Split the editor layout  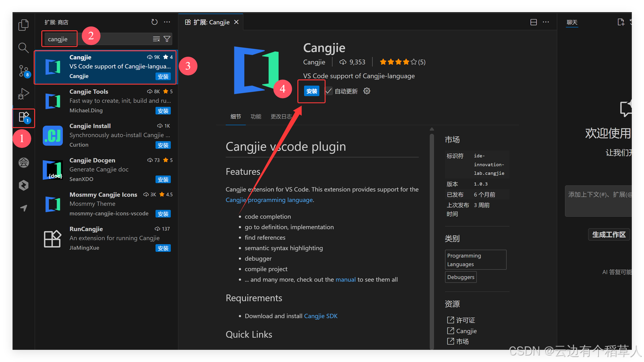tap(534, 22)
